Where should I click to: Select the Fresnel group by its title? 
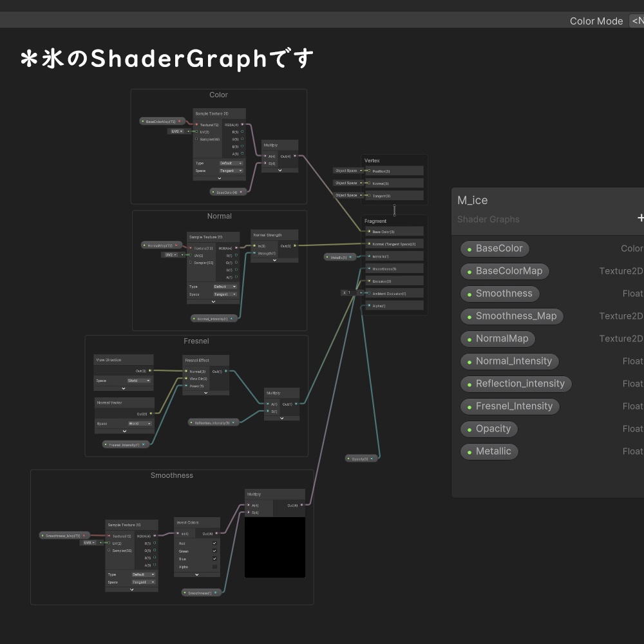pos(196,341)
